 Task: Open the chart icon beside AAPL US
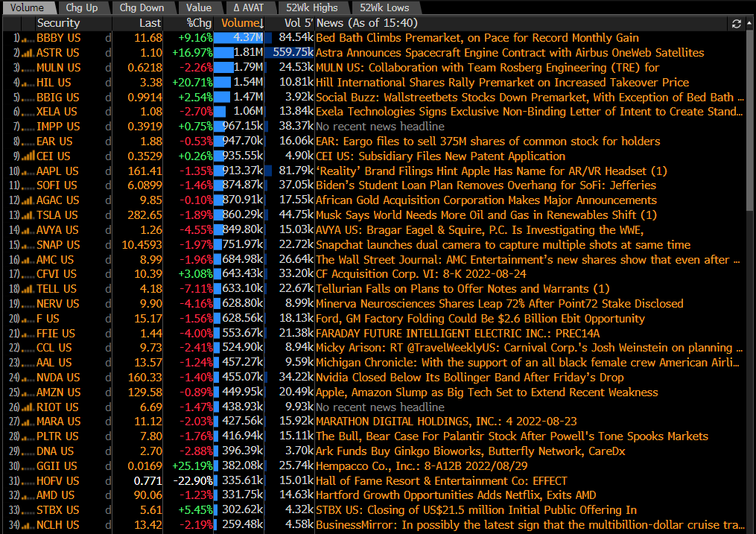[28, 171]
